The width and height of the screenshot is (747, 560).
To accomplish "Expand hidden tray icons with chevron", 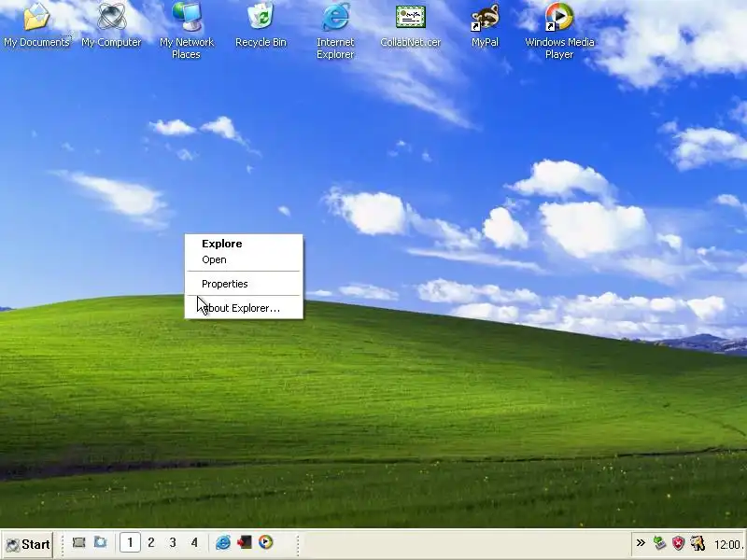I will pos(641,542).
